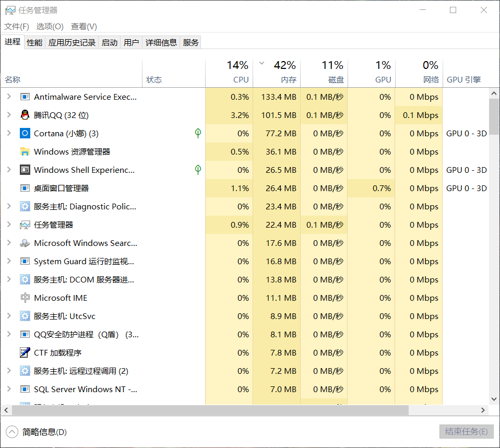
Task: Click the 腾讯QQ penguin icon
Action: click(x=25, y=115)
